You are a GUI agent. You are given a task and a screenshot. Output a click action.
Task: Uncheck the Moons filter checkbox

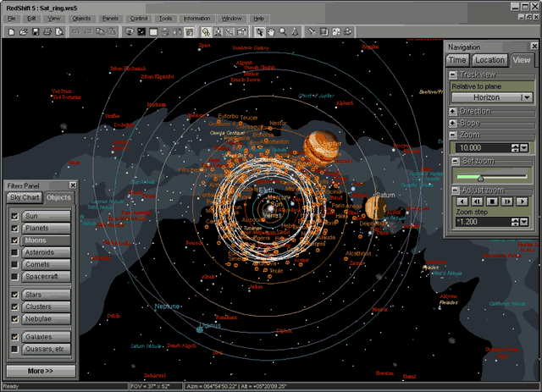coord(13,240)
